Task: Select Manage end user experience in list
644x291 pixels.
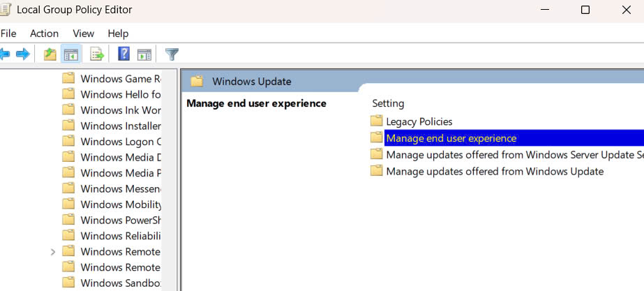Action: [x=451, y=138]
